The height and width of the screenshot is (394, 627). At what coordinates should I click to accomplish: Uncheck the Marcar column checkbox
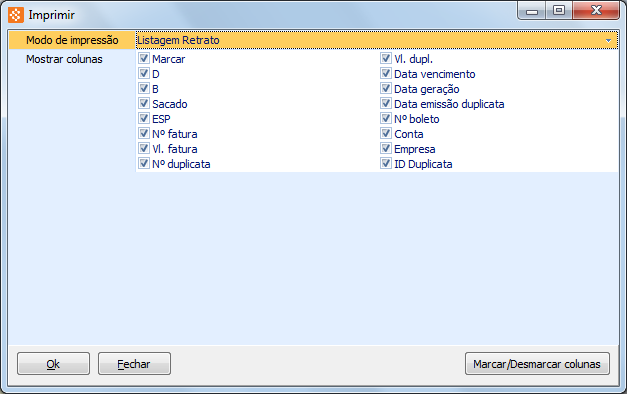(144, 58)
